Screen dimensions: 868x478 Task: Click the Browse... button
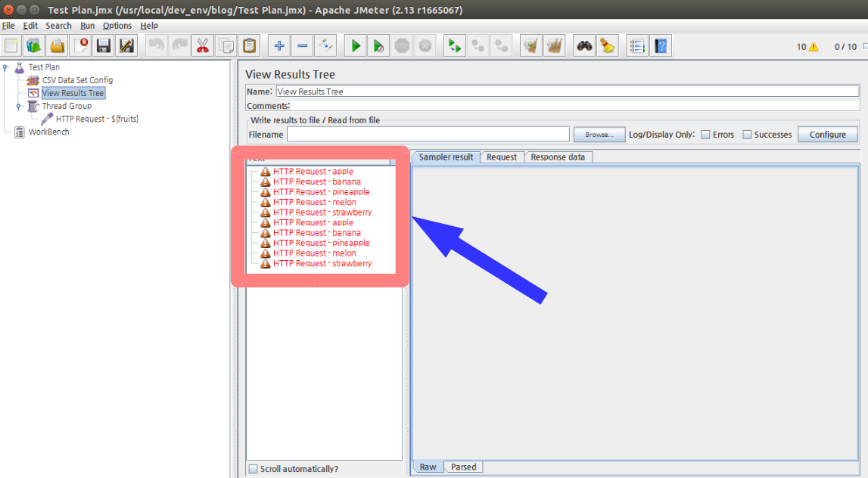[599, 135]
